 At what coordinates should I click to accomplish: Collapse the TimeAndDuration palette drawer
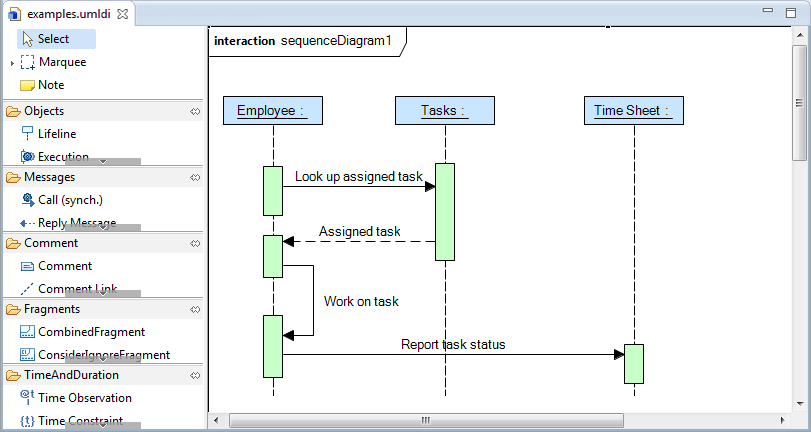(x=70, y=375)
